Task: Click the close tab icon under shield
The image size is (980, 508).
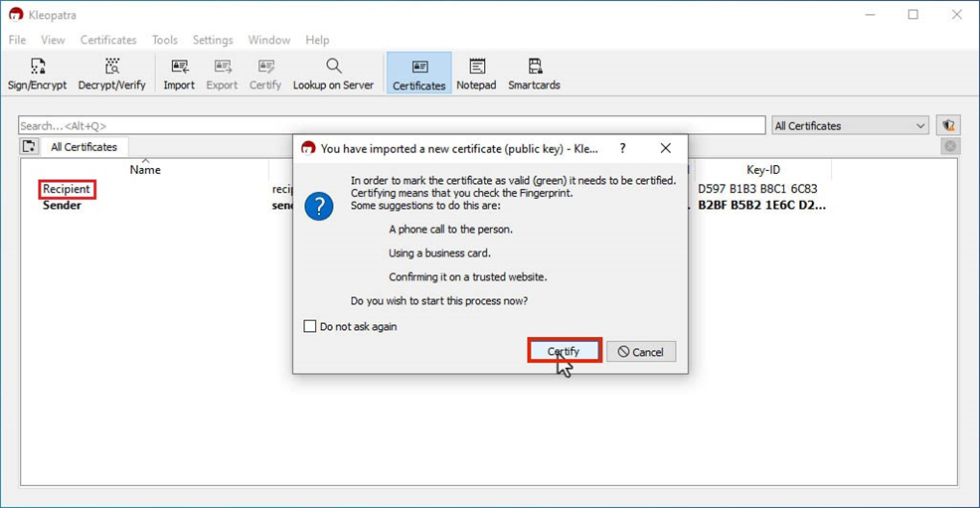Action: tap(950, 146)
